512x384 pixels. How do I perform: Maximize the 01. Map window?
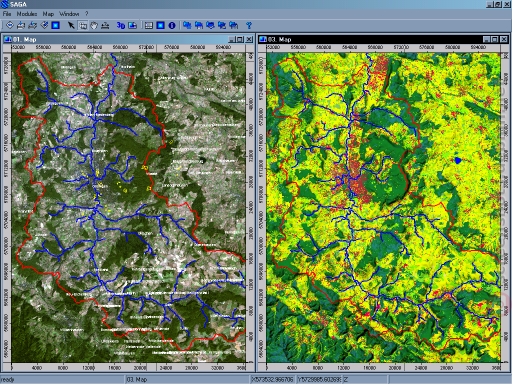(240, 39)
